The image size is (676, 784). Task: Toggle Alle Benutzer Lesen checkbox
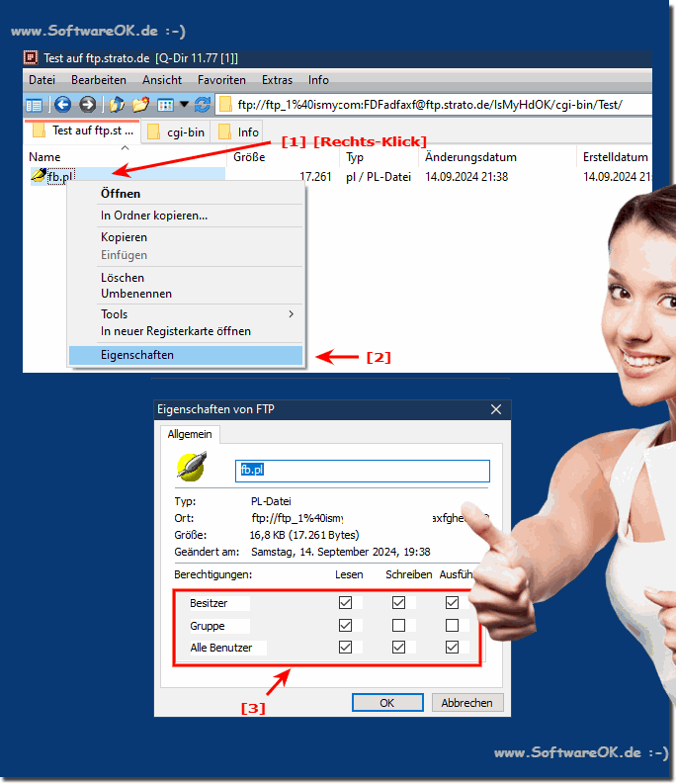[x=345, y=647]
